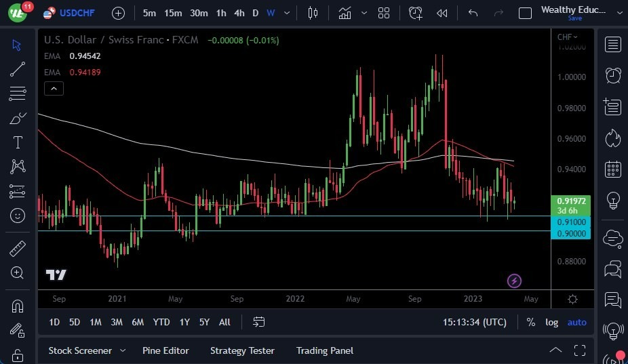Screen dimensions: 628x364
Task: Open the Strategy Tester tab
Action: click(x=242, y=350)
